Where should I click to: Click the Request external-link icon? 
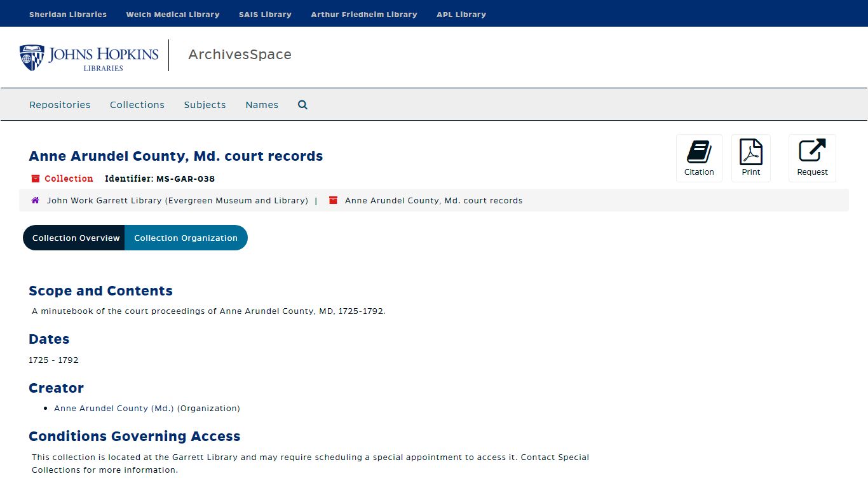tap(812, 151)
